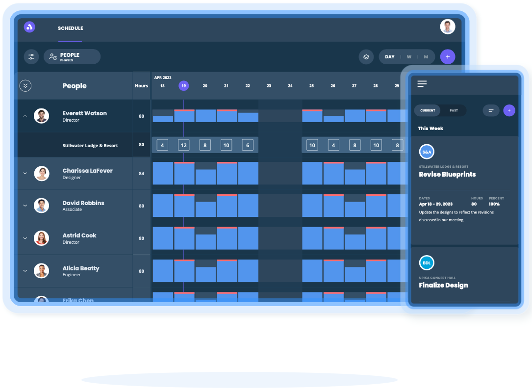Screen dimensions: 532x392
Task: Open the filter sliders icon in toolbar
Action: point(31,56)
